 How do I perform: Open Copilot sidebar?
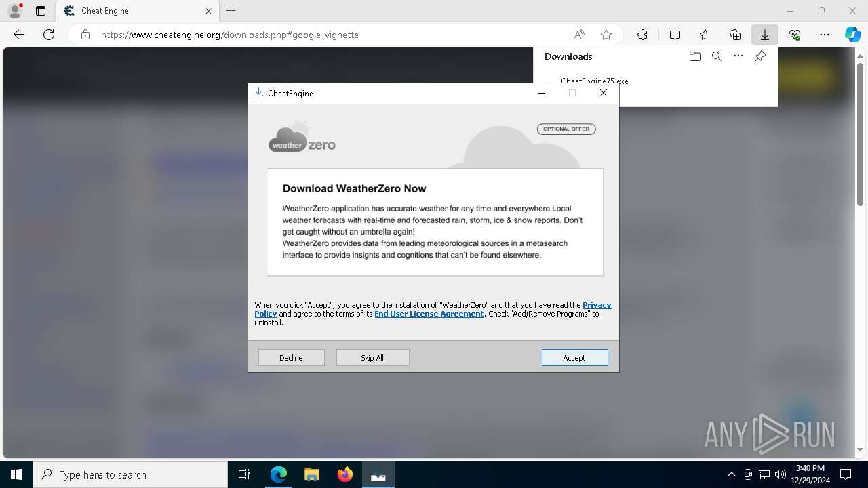click(852, 35)
